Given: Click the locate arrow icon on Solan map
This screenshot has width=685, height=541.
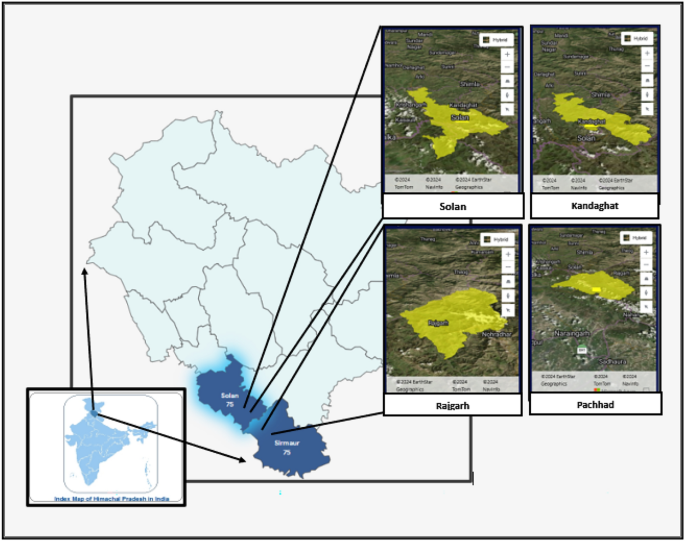Looking at the screenshot, I should tap(507, 109).
